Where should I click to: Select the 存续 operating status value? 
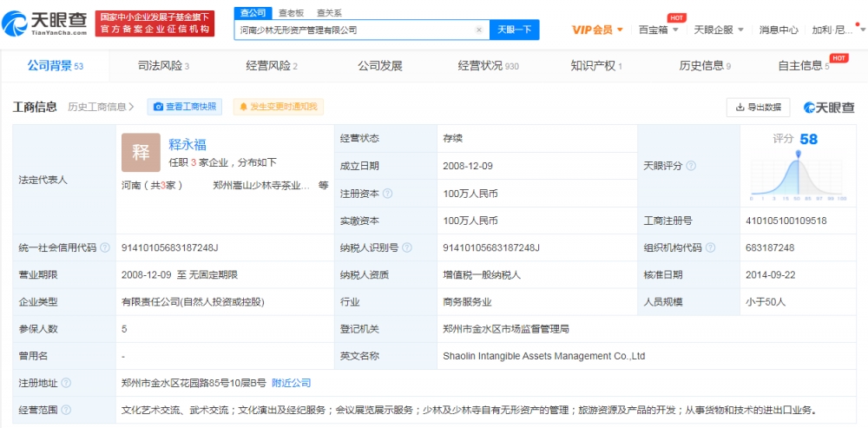point(452,138)
